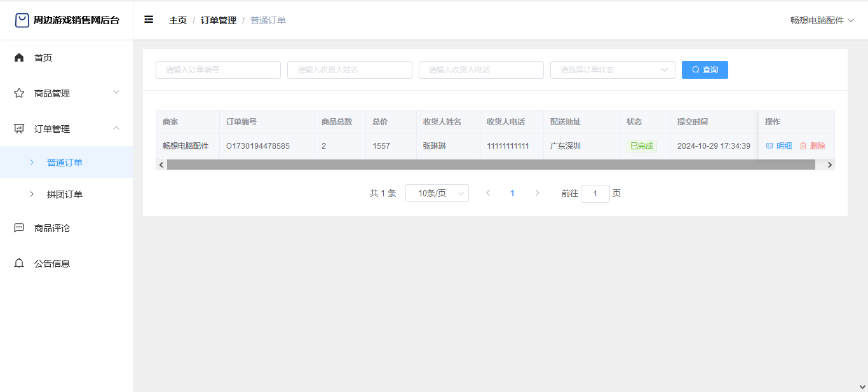The image size is (868, 392).
Task: Focus the 请输入订单编号 input field
Action: tap(218, 70)
